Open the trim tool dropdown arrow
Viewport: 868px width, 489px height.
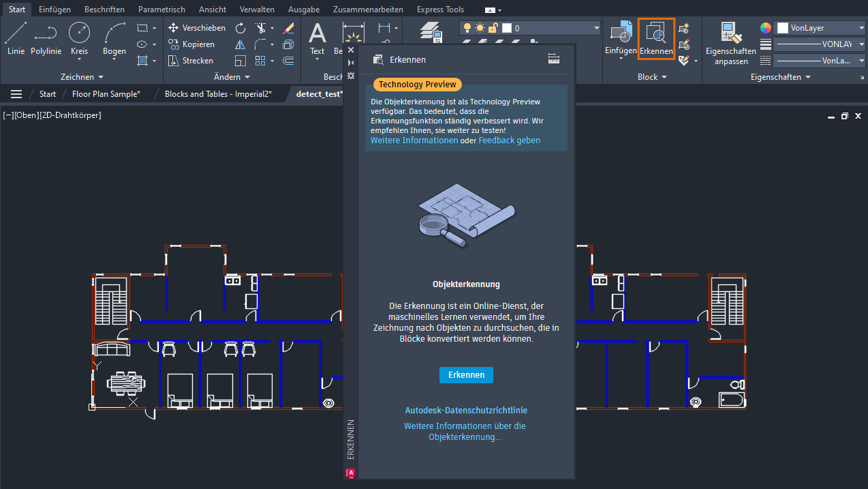click(x=273, y=28)
